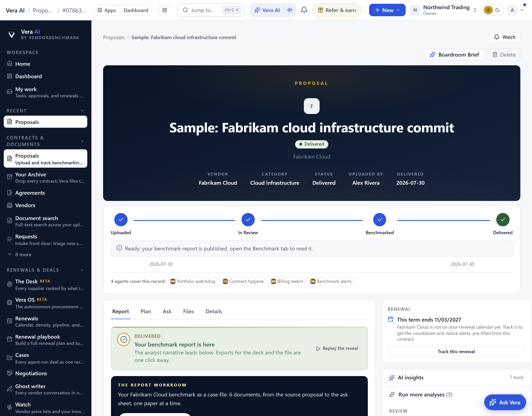The width and height of the screenshot is (532, 416).
Task: Click Replay the reveal
Action: click(x=337, y=348)
